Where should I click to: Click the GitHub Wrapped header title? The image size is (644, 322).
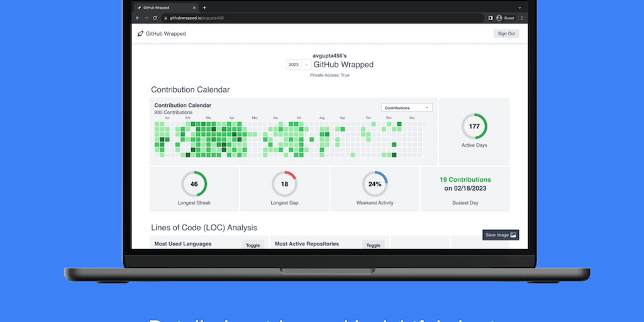pyautogui.click(x=165, y=34)
